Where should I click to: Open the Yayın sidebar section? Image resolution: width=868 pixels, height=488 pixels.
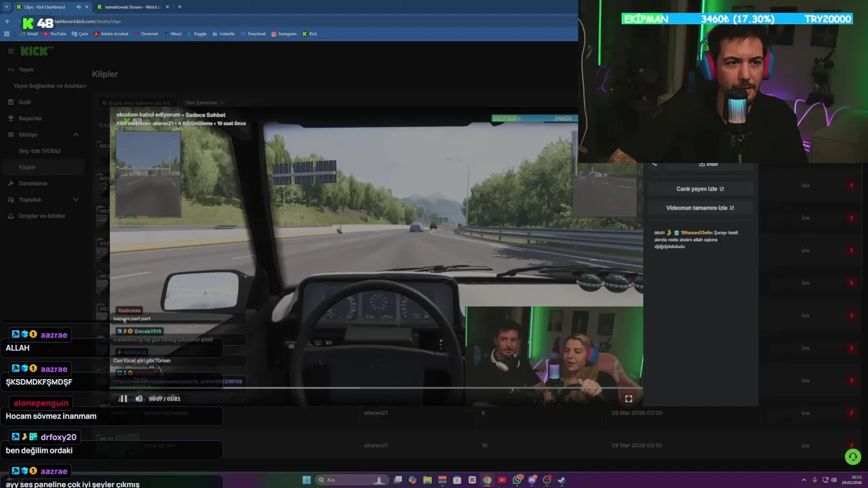(26, 70)
